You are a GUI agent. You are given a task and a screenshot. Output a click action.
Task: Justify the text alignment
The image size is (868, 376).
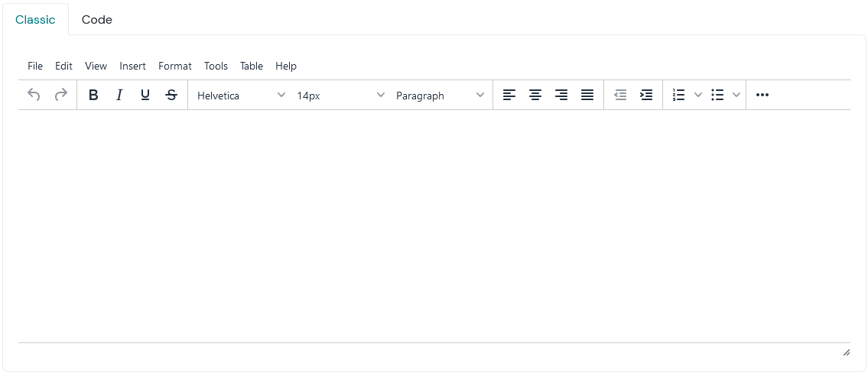[587, 95]
